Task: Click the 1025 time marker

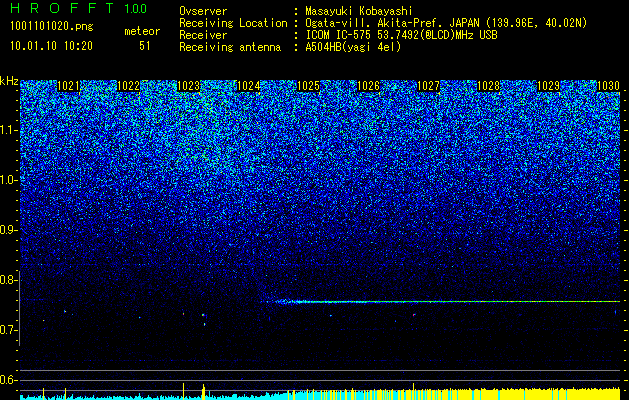Action: point(308,86)
